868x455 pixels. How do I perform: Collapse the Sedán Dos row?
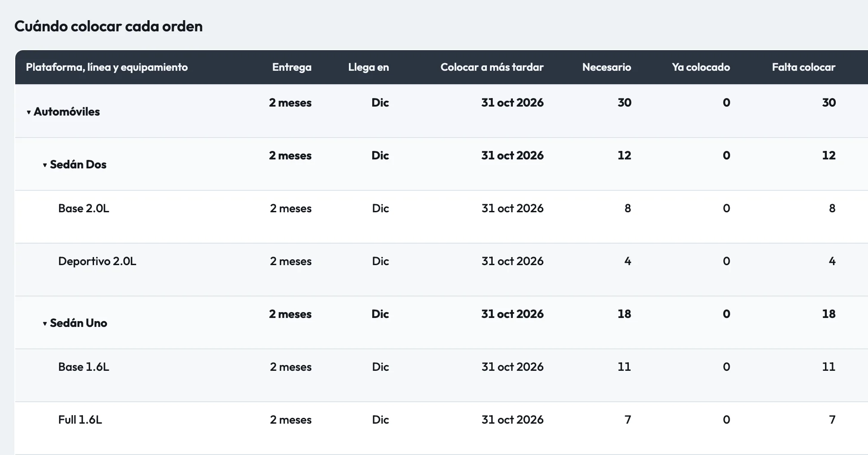[x=45, y=165]
